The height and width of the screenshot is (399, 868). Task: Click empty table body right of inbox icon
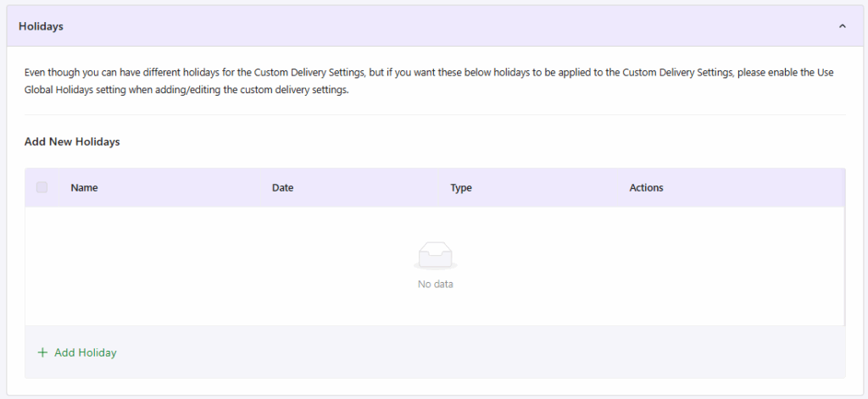pos(661,264)
